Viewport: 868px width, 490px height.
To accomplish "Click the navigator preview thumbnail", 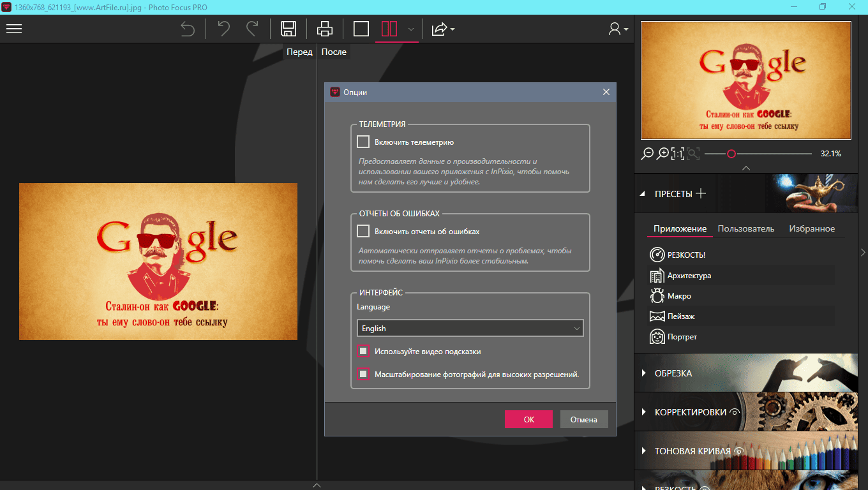I will (746, 80).
